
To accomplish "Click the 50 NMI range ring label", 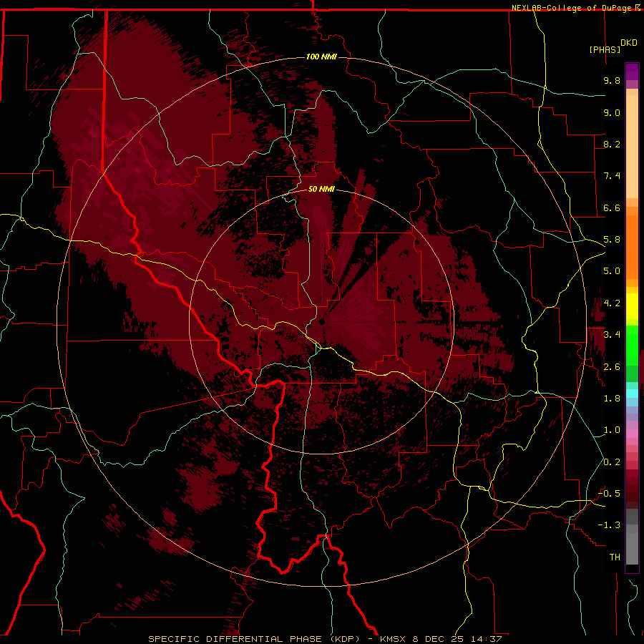I will point(321,189).
